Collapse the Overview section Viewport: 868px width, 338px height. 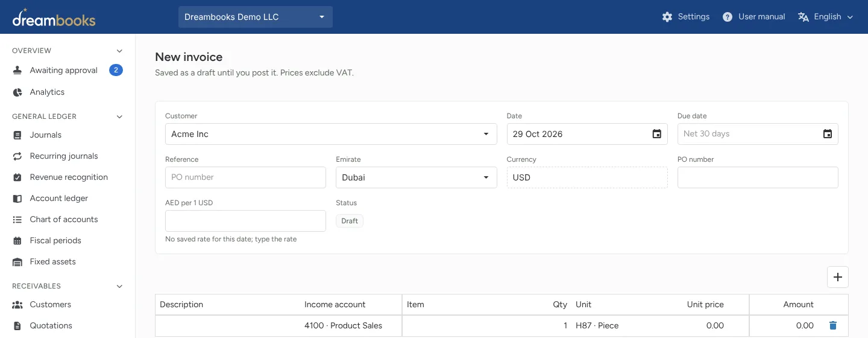[x=119, y=51]
